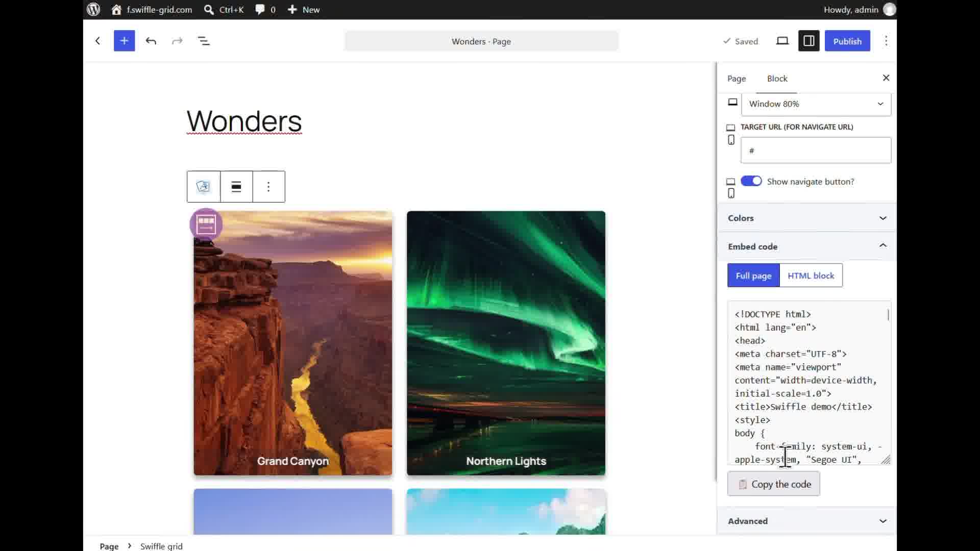This screenshot has height=551, width=980.
Task: Open f.swiffle-grid.com site home link
Action: click(152, 10)
